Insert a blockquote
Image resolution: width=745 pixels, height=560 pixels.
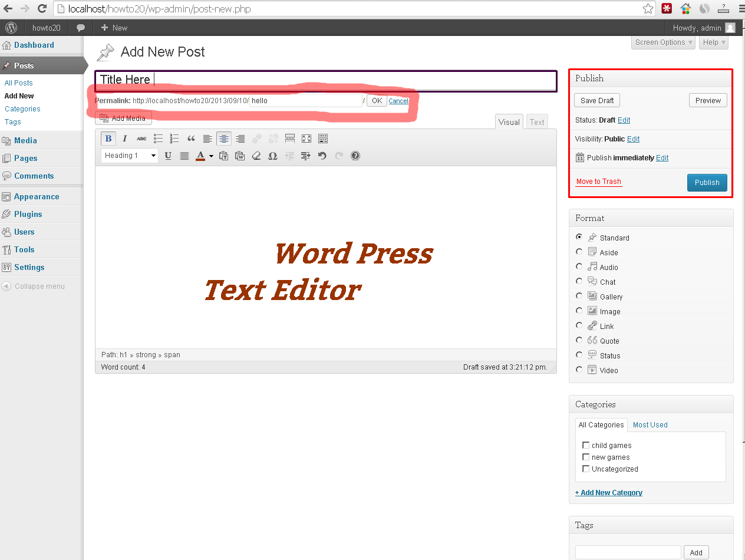(191, 139)
